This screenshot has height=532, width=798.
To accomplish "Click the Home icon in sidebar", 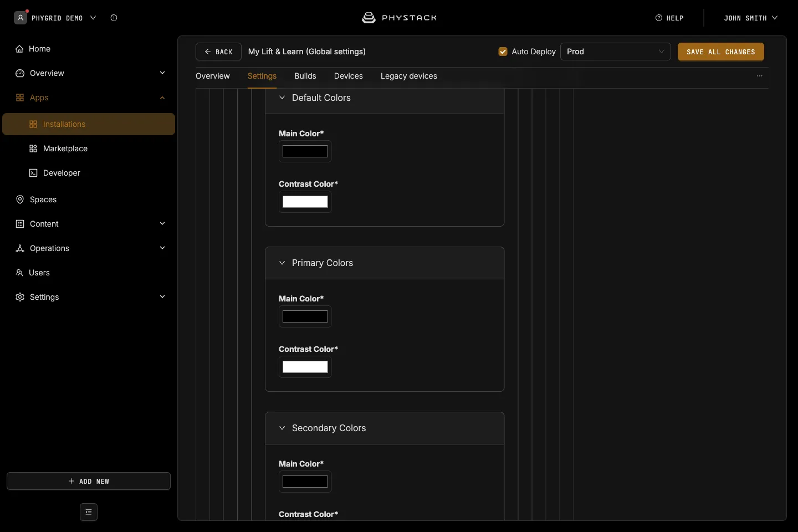I will [x=20, y=49].
